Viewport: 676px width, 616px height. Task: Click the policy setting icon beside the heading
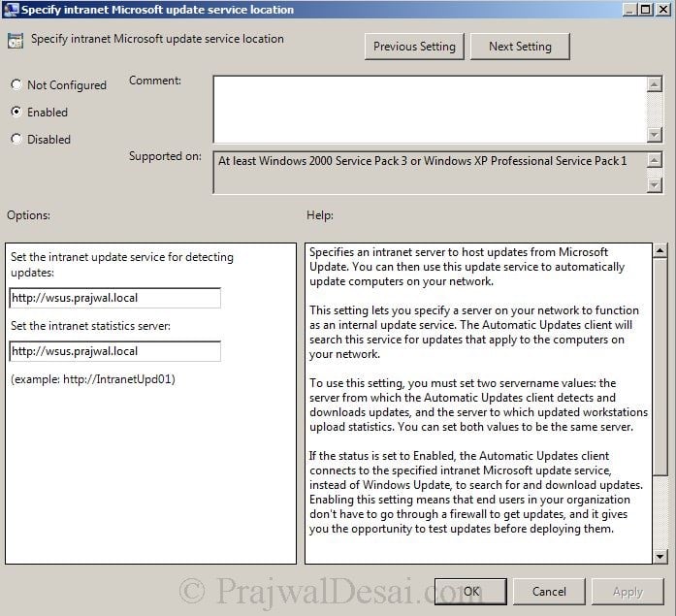tap(16, 41)
